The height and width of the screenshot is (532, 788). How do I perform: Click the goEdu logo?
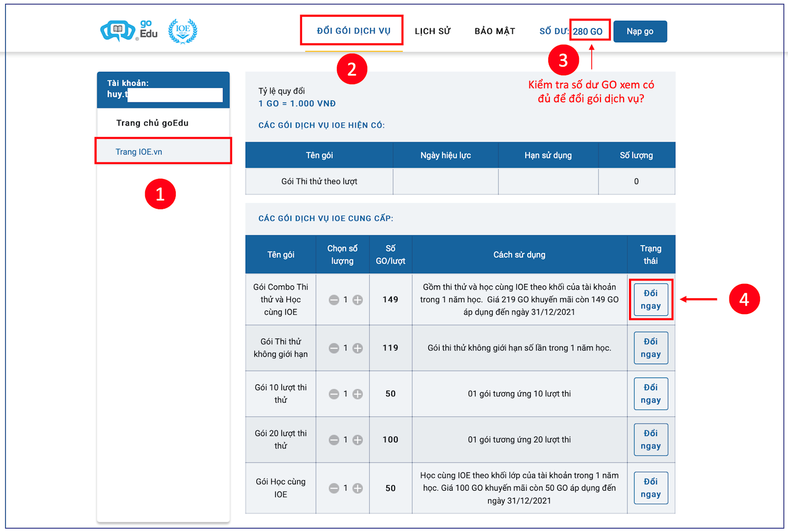(x=129, y=31)
